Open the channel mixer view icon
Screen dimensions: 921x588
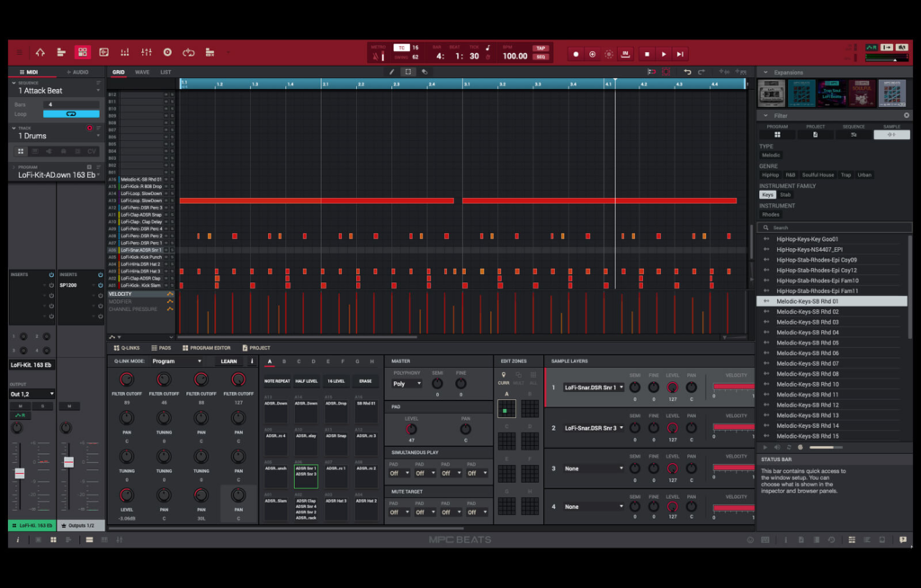click(146, 52)
